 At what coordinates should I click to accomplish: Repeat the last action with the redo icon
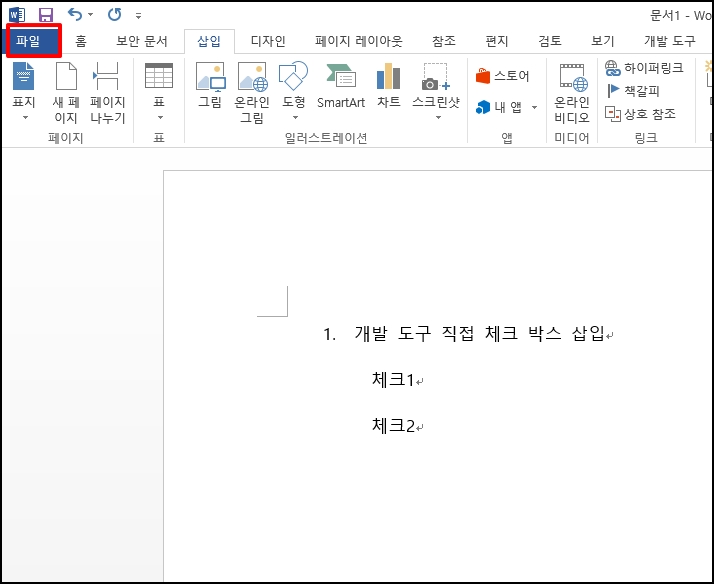coord(114,15)
